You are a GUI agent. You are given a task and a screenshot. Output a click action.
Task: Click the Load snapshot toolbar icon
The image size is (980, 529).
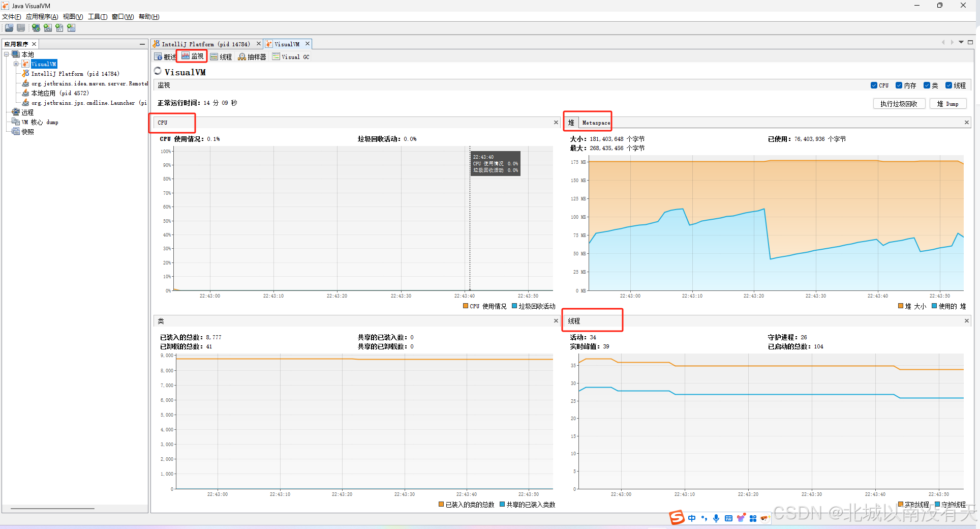point(9,28)
